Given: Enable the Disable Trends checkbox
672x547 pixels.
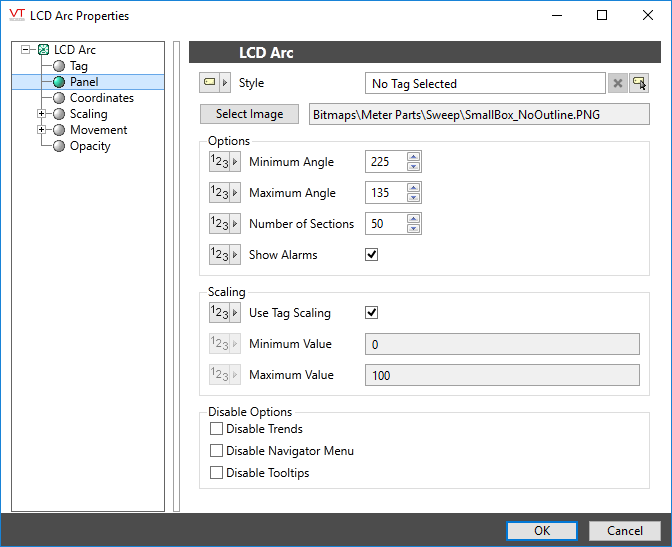Looking at the screenshot, I should pyautogui.click(x=217, y=429).
